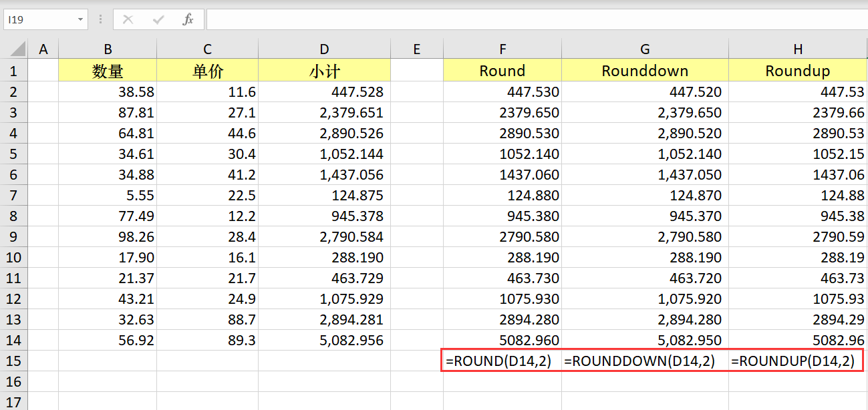
Task: Select Roundup cell 2894.29
Action: (x=798, y=319)
